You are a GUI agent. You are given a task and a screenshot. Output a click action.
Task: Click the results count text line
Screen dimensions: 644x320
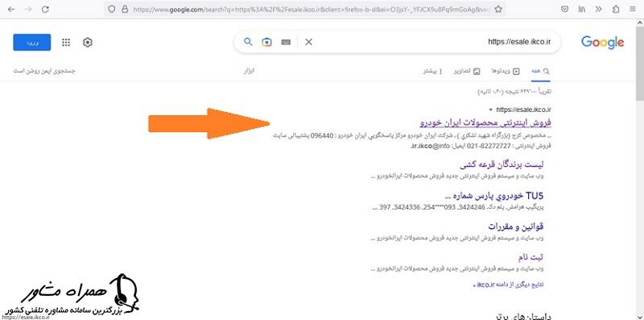[x=514, y=92]
